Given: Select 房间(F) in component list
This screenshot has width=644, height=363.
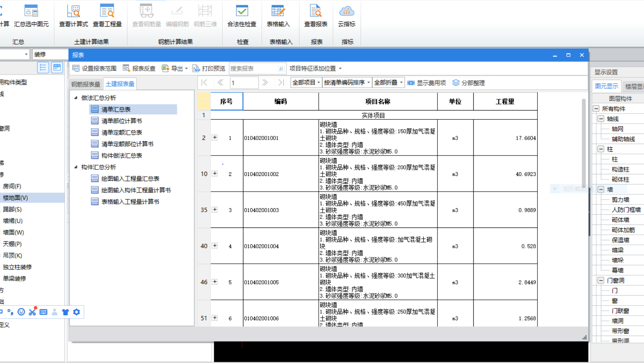Looking at the screenshot, I should click(x=12, y=186).
